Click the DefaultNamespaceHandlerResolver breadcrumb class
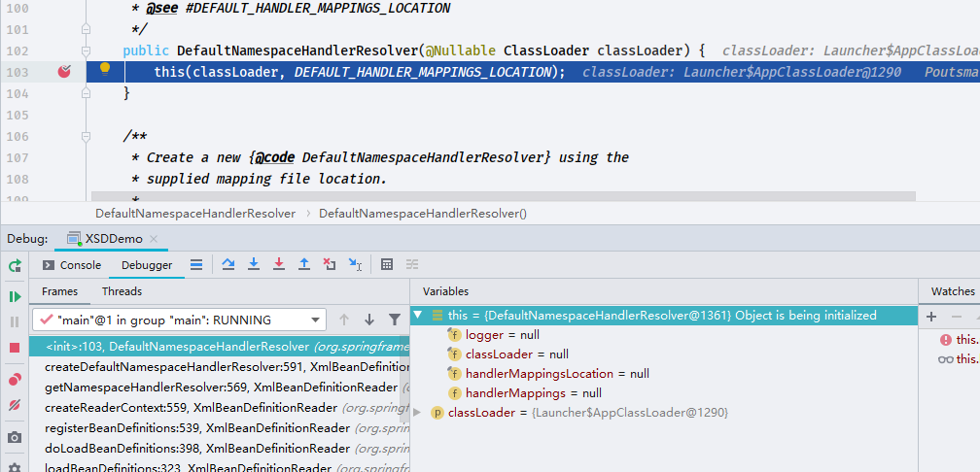Screen dimensions: 980x472 [195, 214]
